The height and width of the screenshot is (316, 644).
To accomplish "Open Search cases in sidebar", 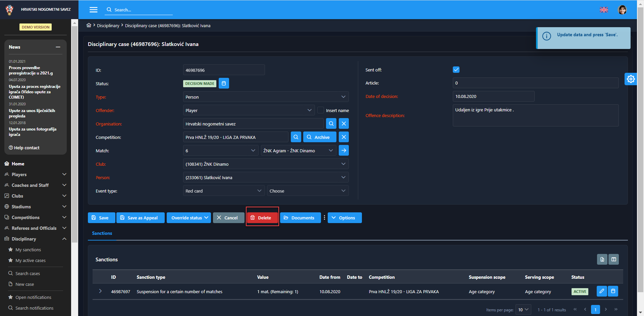I will [28, 273].
